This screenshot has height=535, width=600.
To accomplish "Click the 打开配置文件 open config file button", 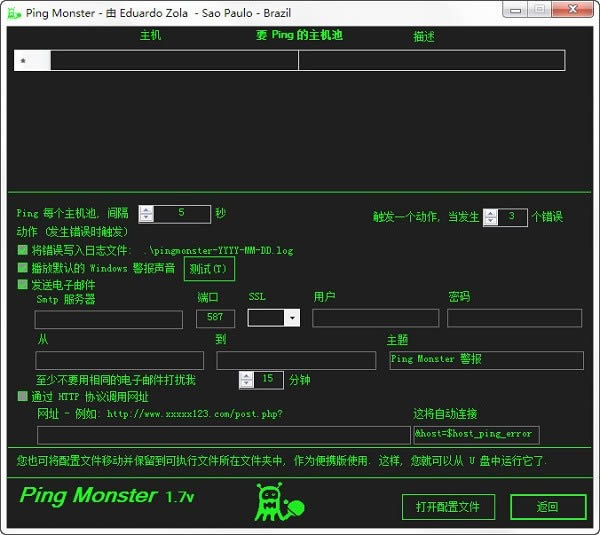I will pyautogui.click(x=448, y=507).
